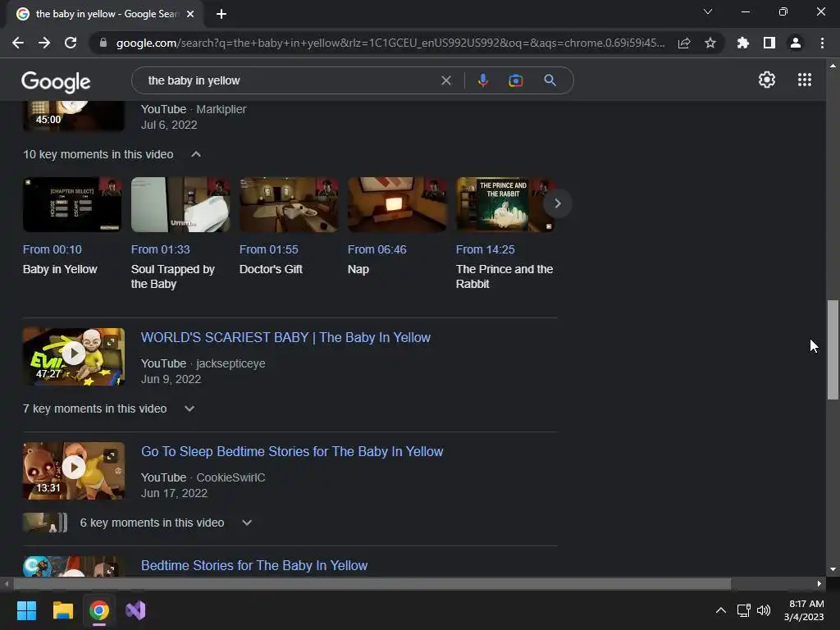The height and width of the screenshot is (630, 840).
Task: Open the Chrome extensions puzzle icon
Action: [743, 43]
